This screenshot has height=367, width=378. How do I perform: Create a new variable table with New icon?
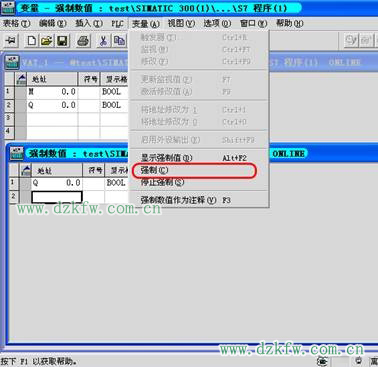tap(32, 41)
